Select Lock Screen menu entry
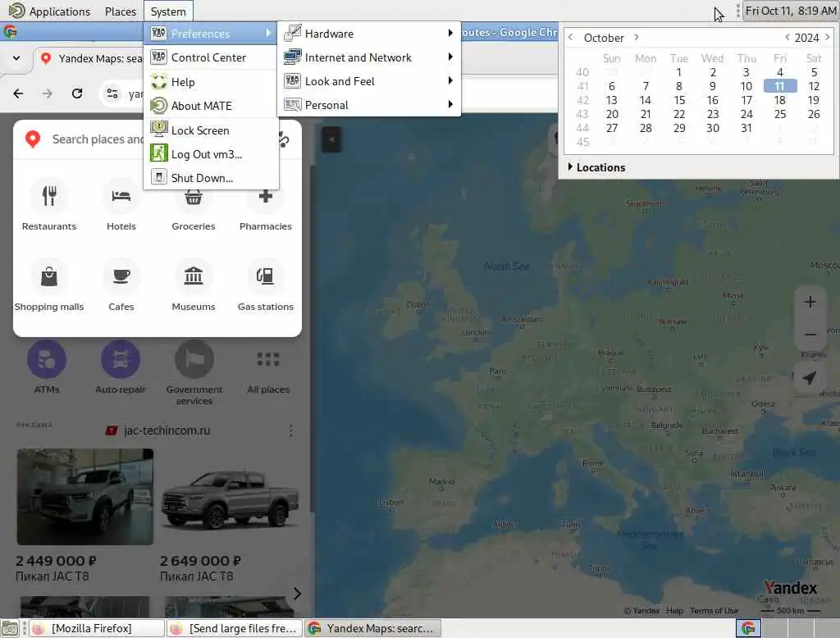This screenshot has width=840, height=638. coord(211,130)
